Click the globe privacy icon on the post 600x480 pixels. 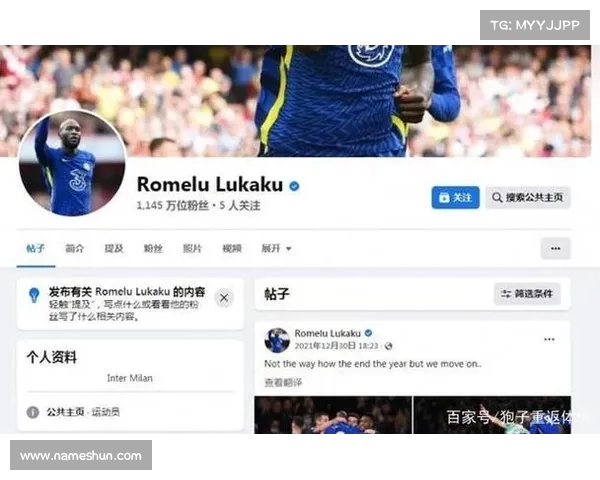pyautogui.click(x=388, y=346)
